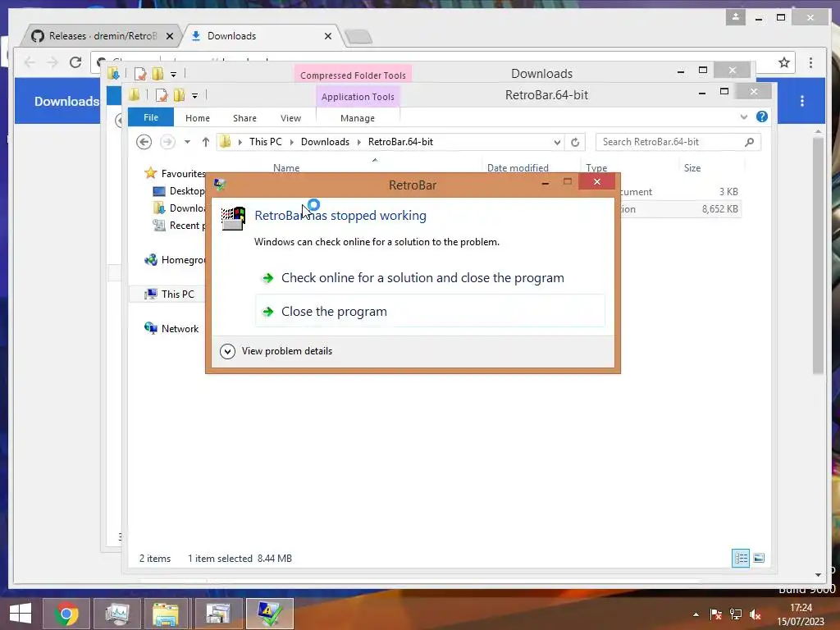
Task: Click the search magnifier icon
Action: tap(749, 142)
